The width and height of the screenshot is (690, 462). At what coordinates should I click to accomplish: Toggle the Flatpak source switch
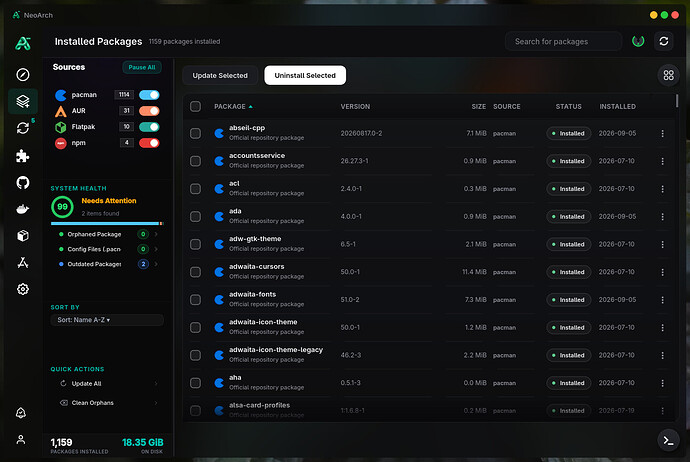coord(149,127)
